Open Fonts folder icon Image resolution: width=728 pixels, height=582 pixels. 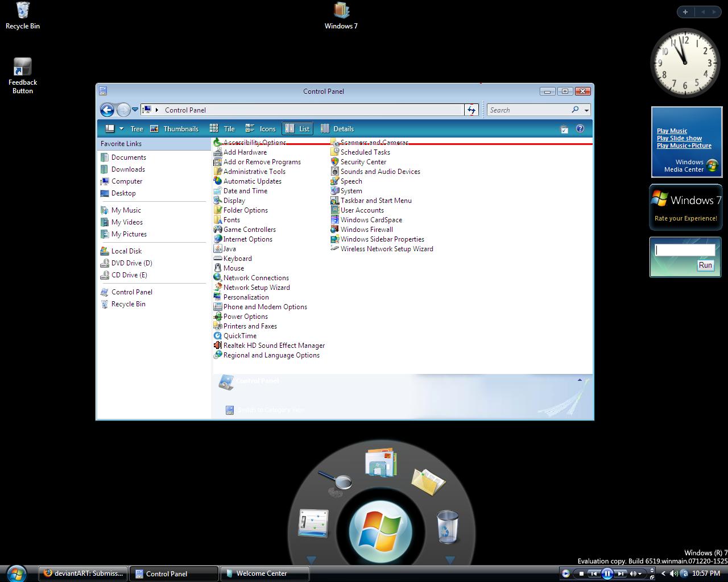(x=218, y=220)
